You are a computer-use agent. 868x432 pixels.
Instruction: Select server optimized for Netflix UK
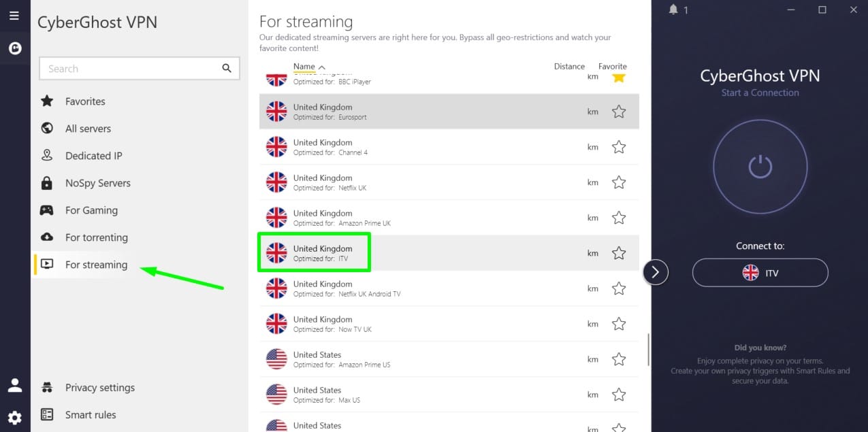pos(449,182)
